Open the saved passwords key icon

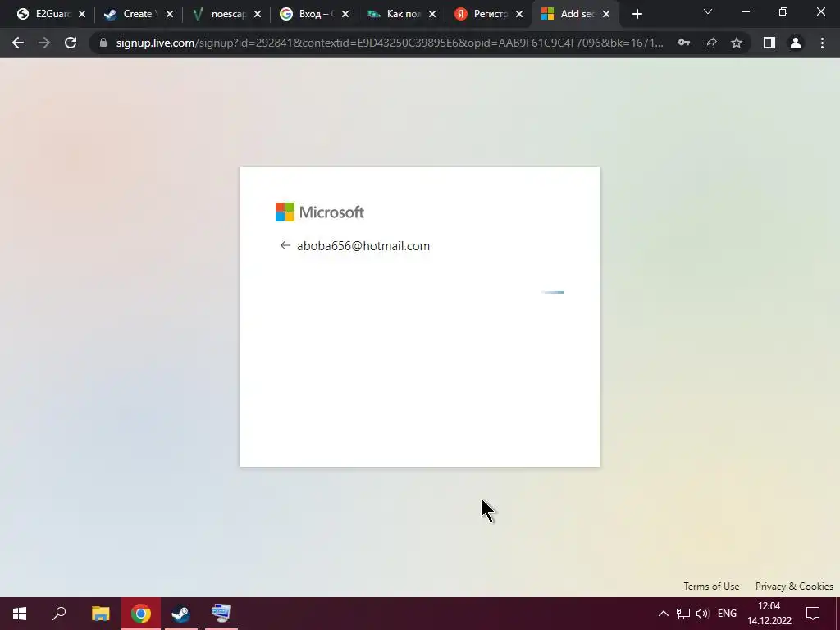coord(684,43)
